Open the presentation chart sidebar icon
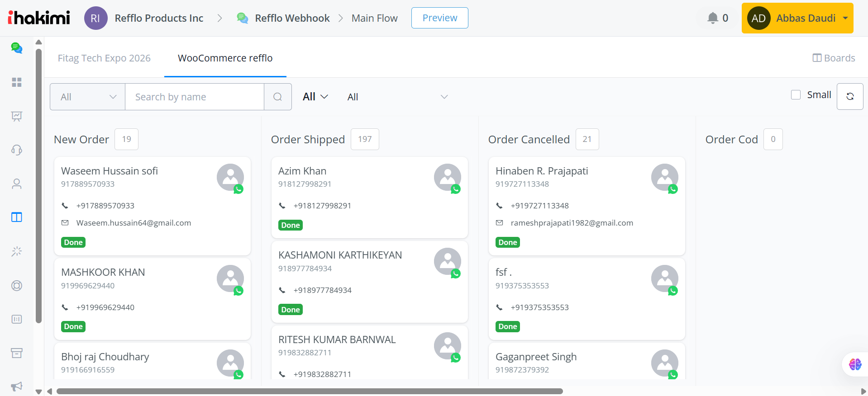Viewport: 868px width, 396px height. click(17, 116)
